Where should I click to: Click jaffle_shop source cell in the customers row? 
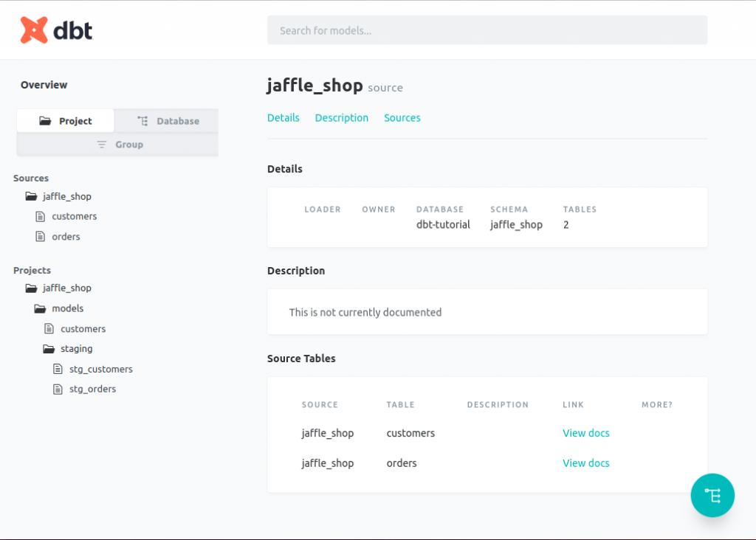tap(328, 433)
